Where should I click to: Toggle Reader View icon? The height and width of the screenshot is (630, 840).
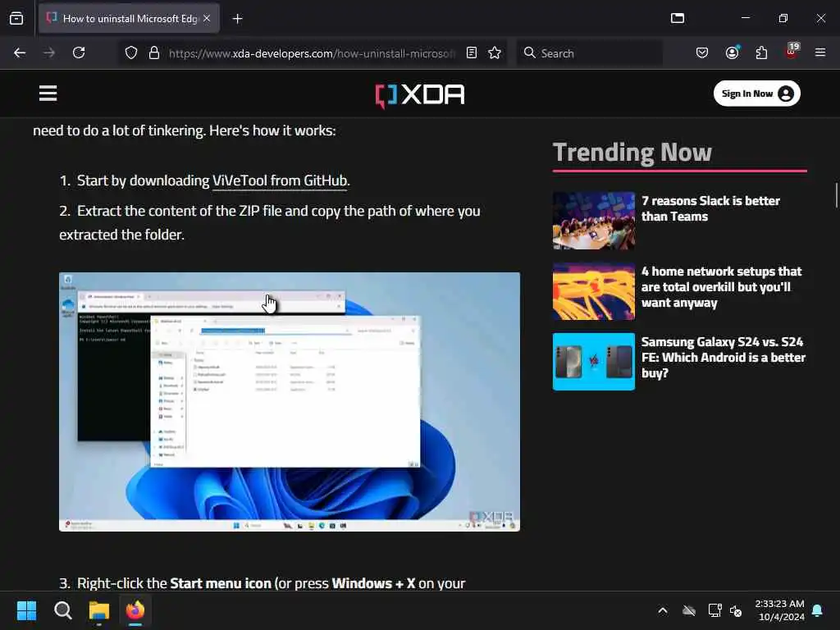(x=472, y=52)
